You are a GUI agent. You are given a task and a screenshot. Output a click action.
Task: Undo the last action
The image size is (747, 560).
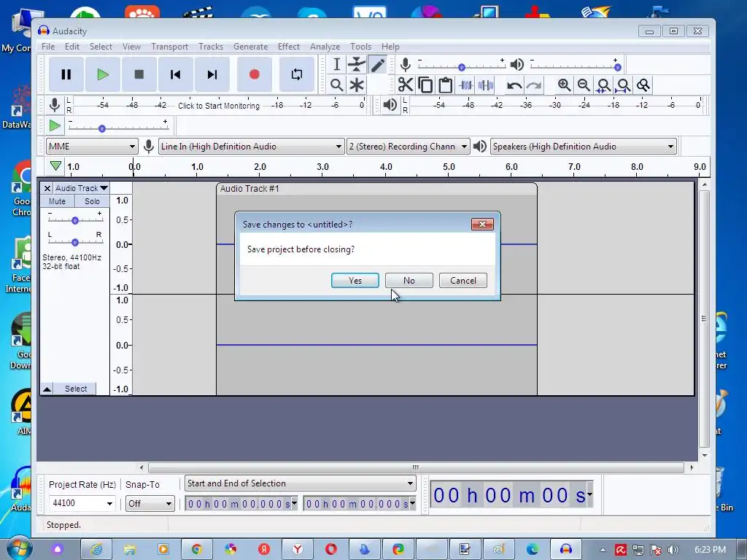pyautogui.click(x=514, y=85)
